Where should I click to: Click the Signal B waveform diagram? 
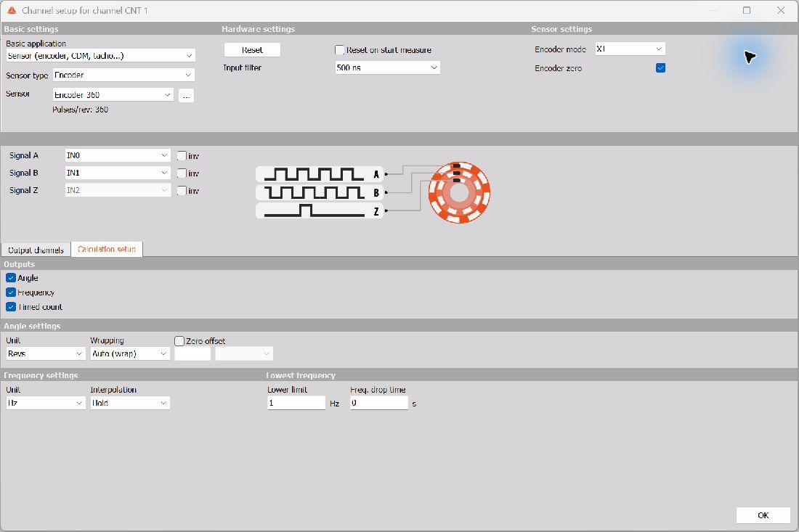coord(320,192)
